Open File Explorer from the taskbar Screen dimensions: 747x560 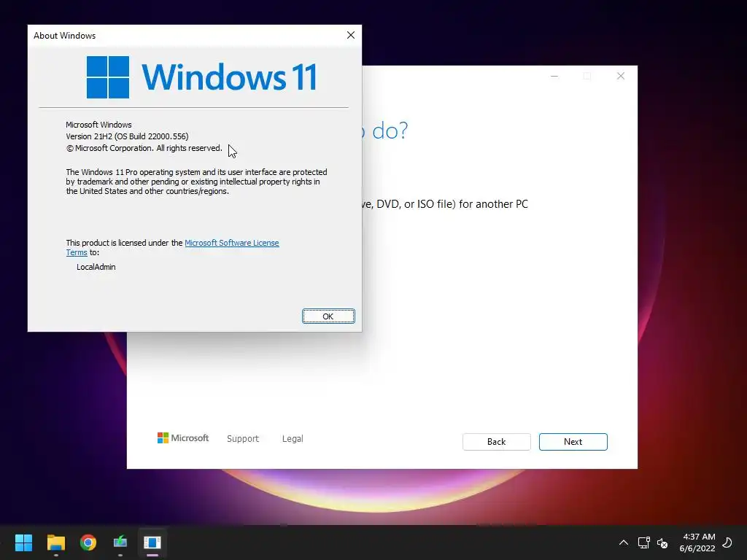click(x=55, y=542)
